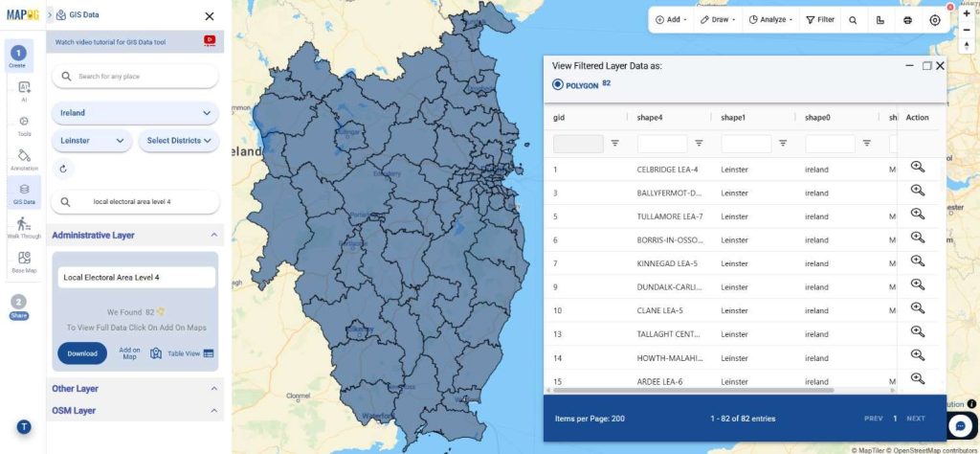Image resolution: width=980 pixels, height=454 pixels.
Task: Open filter options for shape0 column
Action: [x=867, y=144]
